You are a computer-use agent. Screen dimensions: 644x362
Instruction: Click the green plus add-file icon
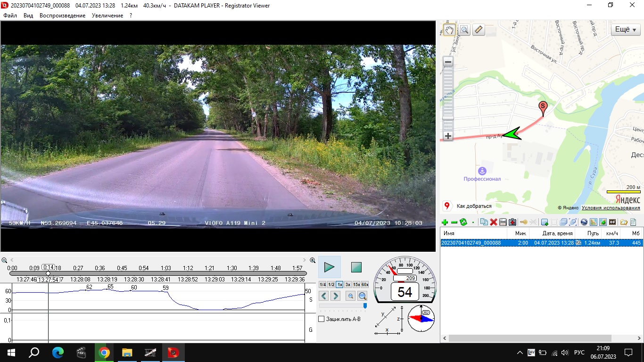(444, 222)
